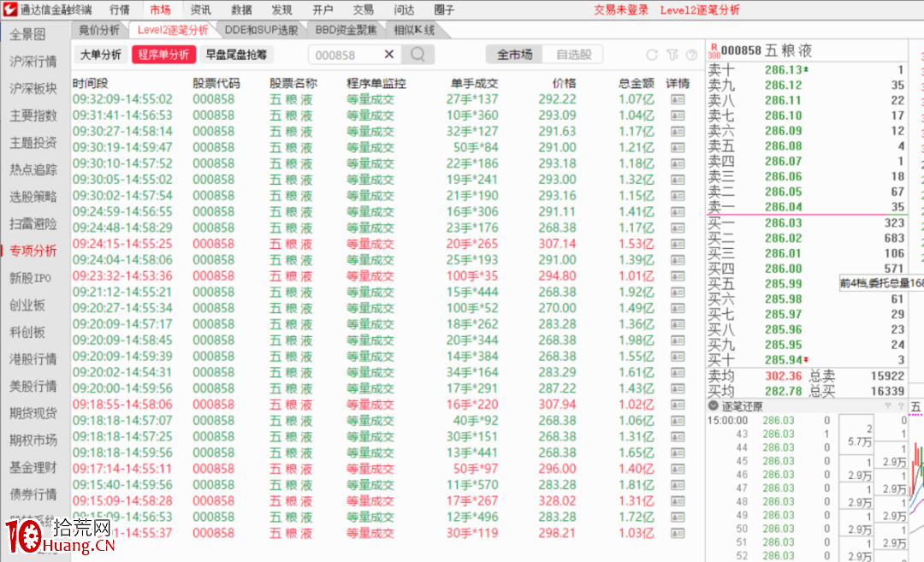Open the 资讯 menu
The height and width of the screenshot is (562, 924).
click(x=200, y=10)
